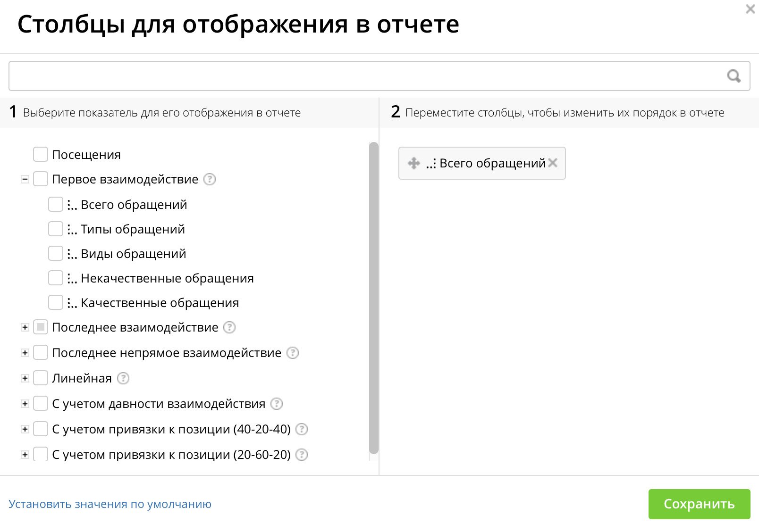Expand С учетом привязки (20-60-20) group
Image resolution: width=759 pixels, height=532 pixels.
coord(25,455)
